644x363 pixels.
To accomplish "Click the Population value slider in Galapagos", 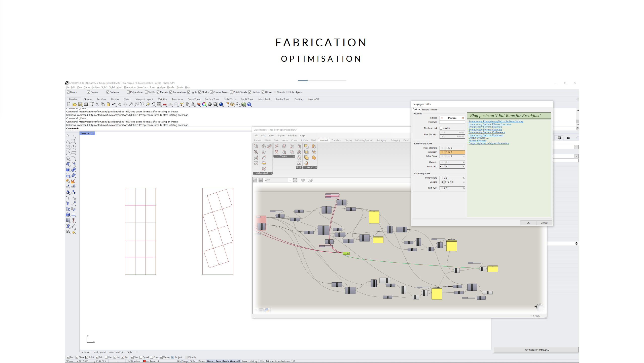I will point(452,152).
